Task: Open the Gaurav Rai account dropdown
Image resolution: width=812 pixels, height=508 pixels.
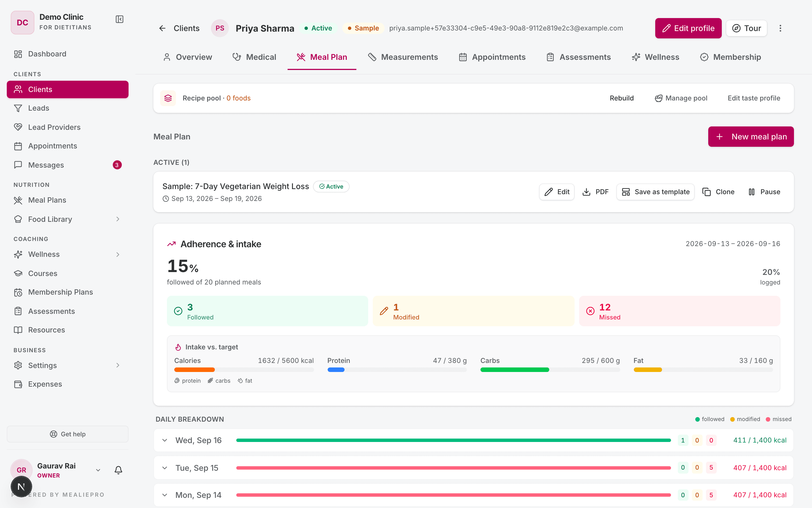Action: pos(98,470)
